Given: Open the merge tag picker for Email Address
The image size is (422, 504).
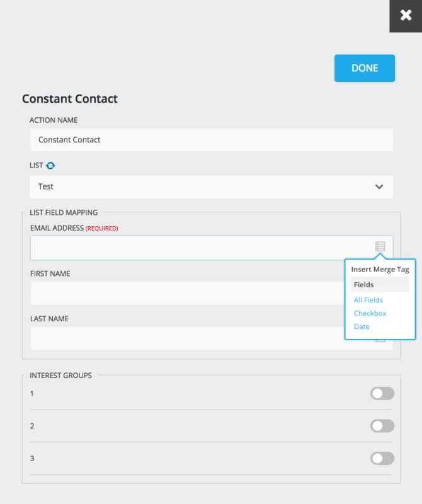Looking at the screenshot, I should tap(380, 247).
